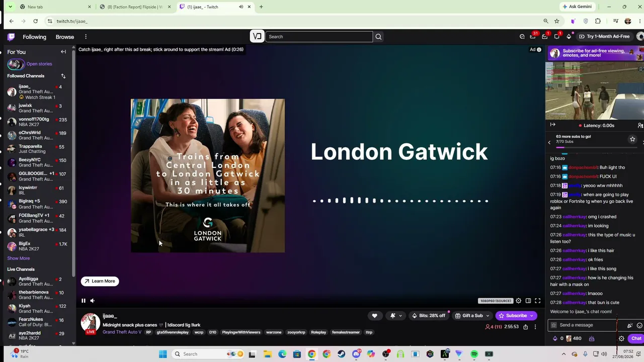Open Ask Gemini in Chrome
Image resolution: width=644 pixels, height=362 pixels.
click(x=577, y=7)
